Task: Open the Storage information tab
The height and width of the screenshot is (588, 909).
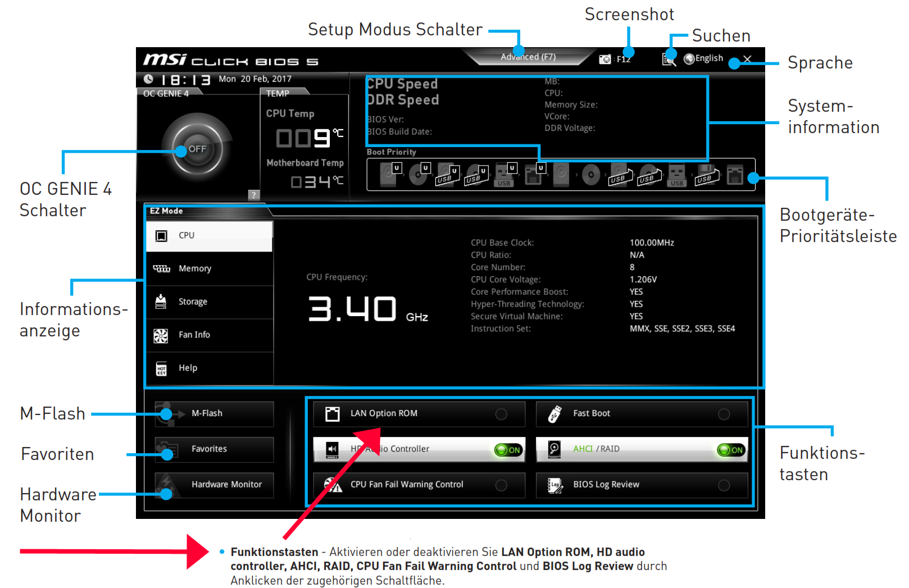Action: click(x=210, y=302)
